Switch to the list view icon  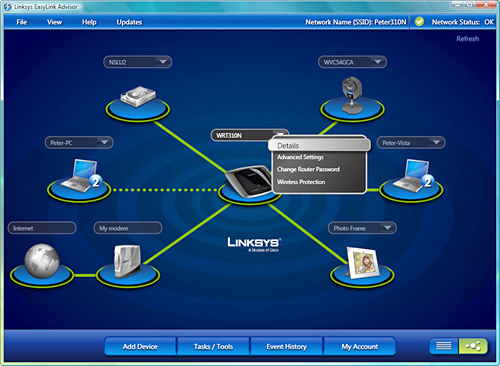(444, 346)
